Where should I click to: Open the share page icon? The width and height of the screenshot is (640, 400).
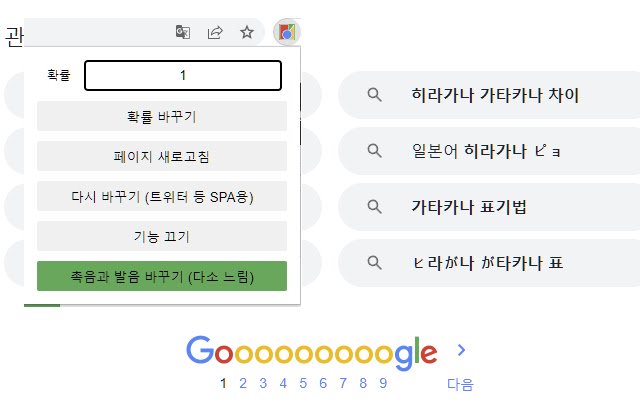(x=215, y=32)
